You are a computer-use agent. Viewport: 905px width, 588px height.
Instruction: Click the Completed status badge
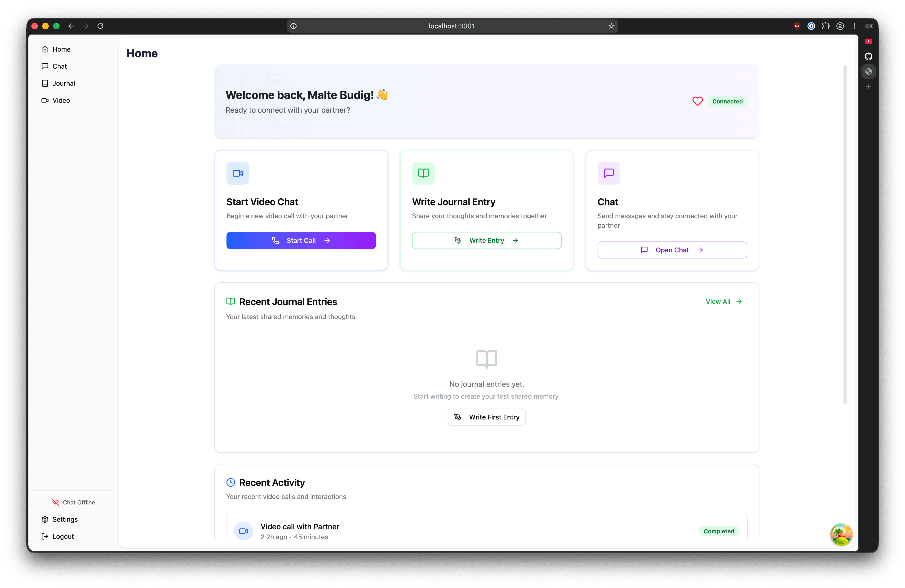pyautogui.click(x=719, y=531)
